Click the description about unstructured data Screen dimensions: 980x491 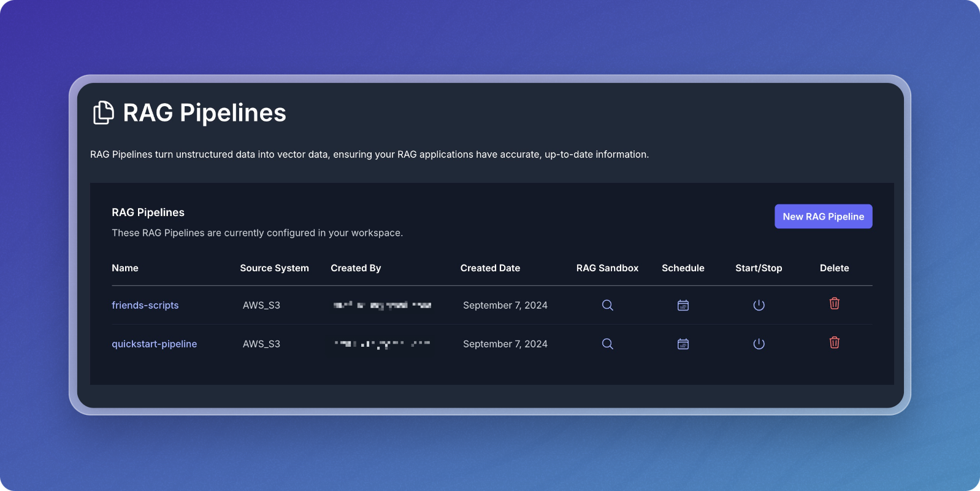pos(369,155)
